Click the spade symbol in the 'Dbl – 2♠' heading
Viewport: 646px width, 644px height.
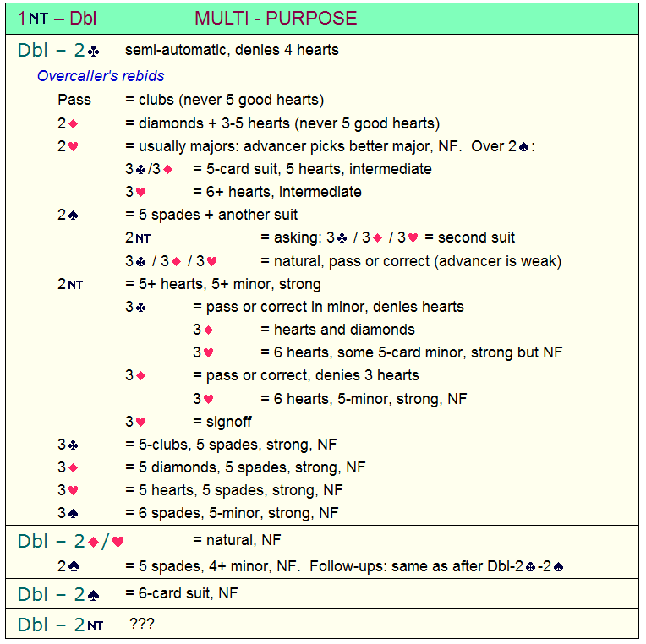click(93, 595)
